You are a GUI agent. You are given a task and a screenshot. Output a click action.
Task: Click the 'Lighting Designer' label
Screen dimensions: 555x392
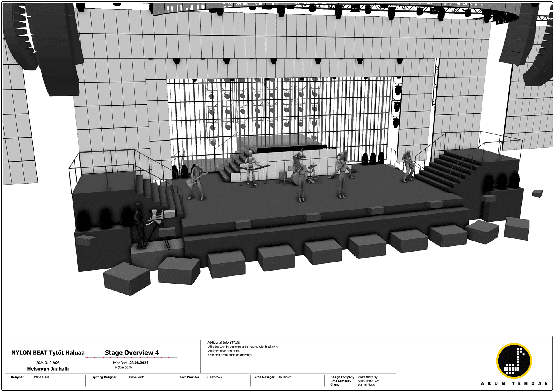[x=104, y=377]
